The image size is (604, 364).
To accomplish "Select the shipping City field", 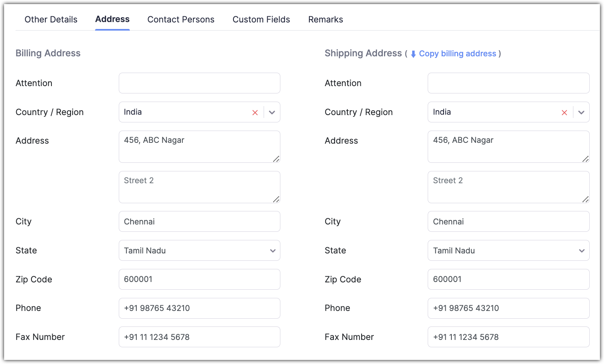I will (x=508, y=222).
